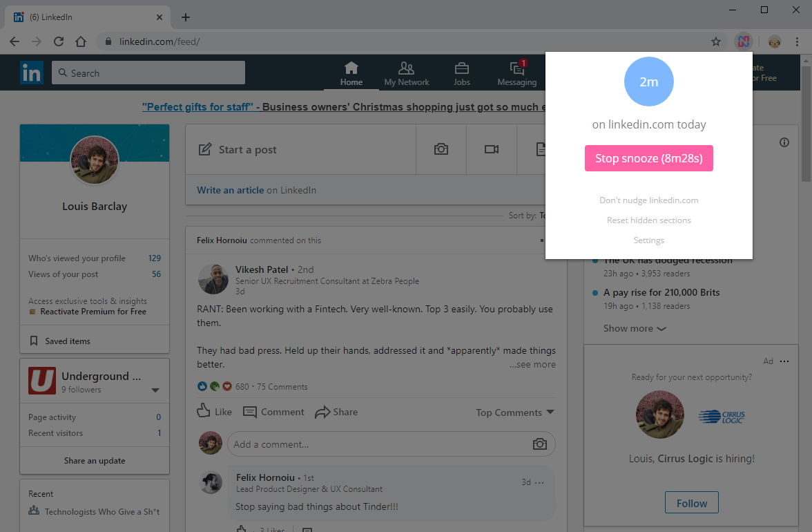The image size is (812, 532).
Task: Click the Nudge extension icon in toolbar
Action: (744, 41)
